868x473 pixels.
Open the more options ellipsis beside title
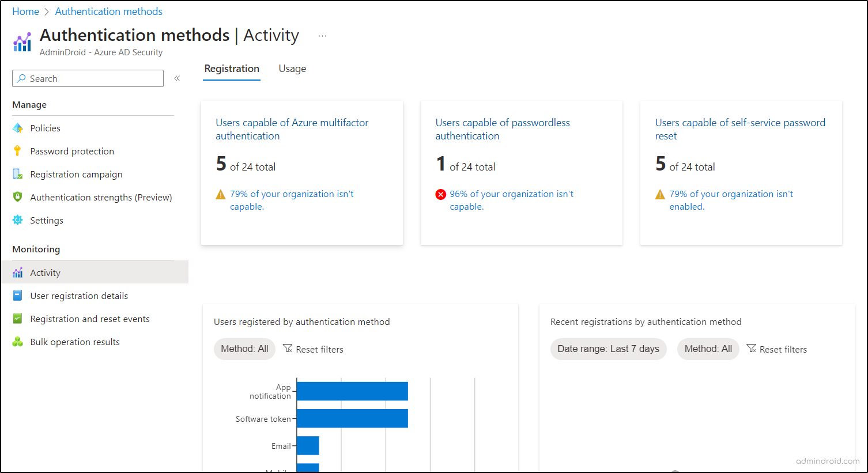[322, 36]
